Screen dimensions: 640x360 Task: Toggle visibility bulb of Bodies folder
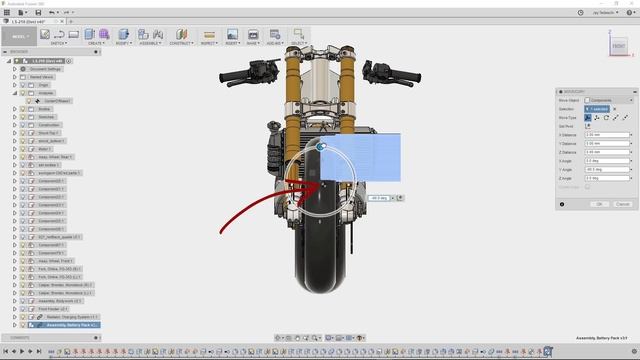pyautogui.click(x=23, y=109)
